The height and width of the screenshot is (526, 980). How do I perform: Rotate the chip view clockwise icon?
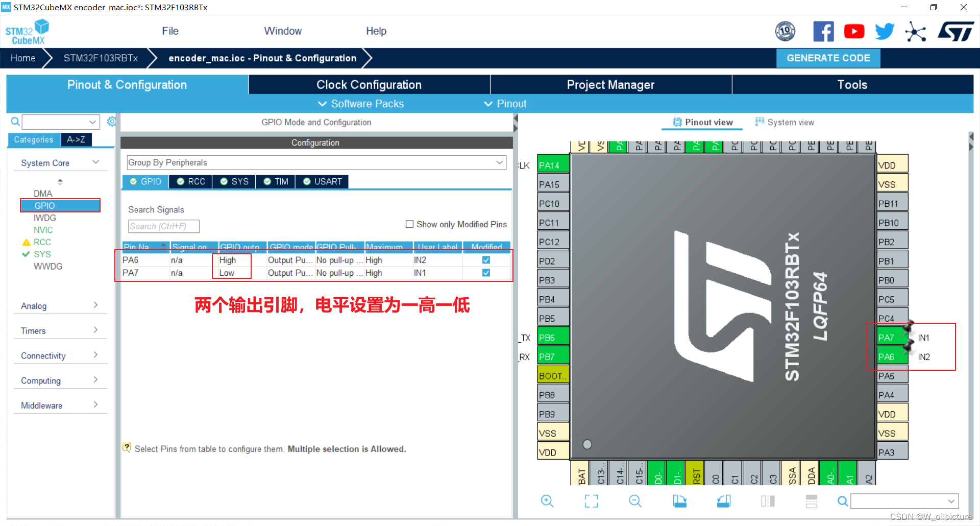click(x=679, y=501)
